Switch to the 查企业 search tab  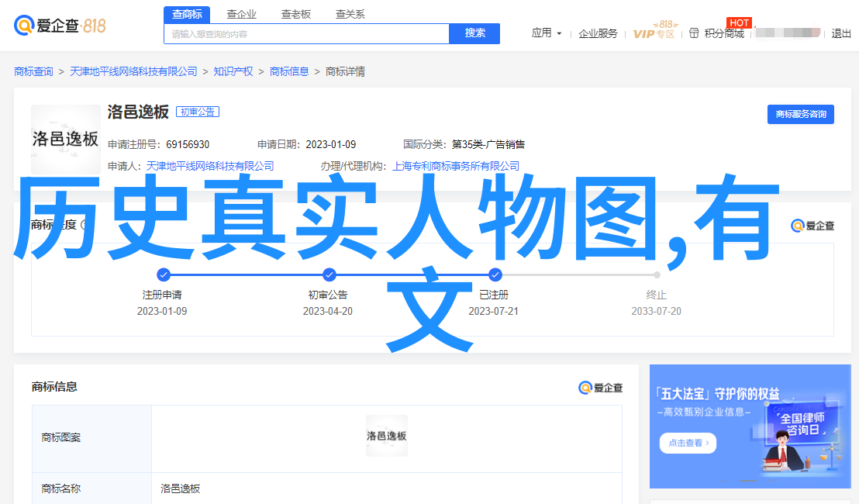[242, 14]
